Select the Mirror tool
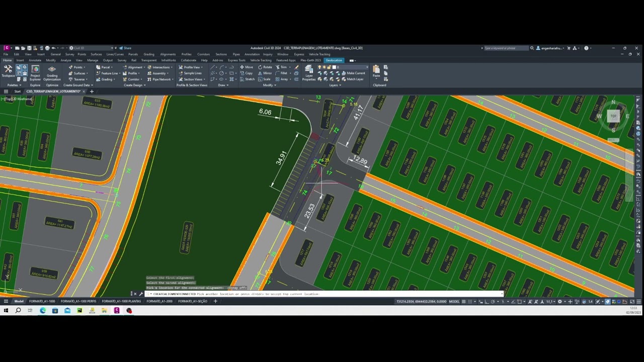 (265, 73)
